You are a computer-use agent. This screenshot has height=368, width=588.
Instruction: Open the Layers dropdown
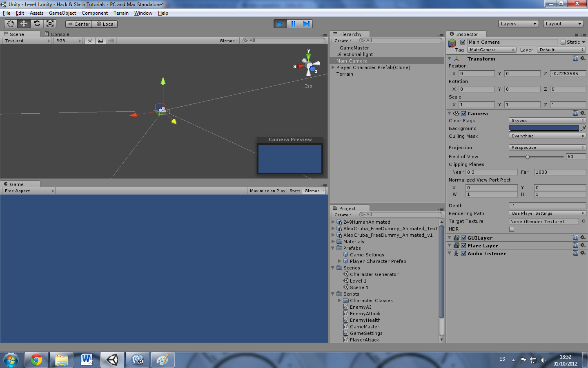pos(518,24)
